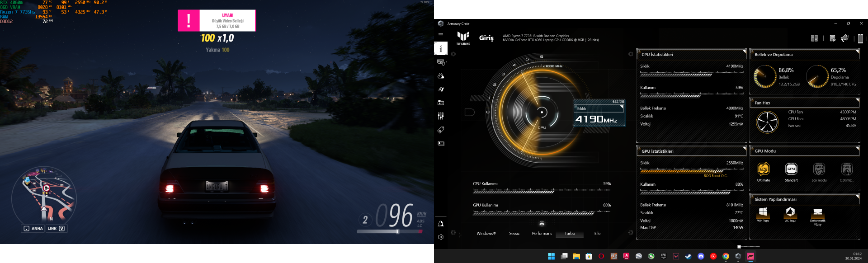
Task: Open the deals price-tag sidebar icon
Action: point(441,130)
